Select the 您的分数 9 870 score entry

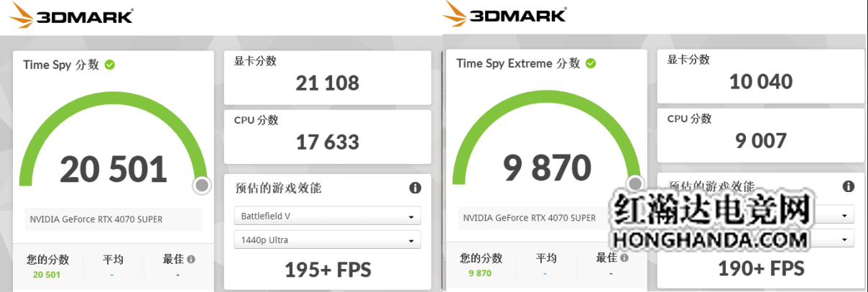[x=481, y=265]
